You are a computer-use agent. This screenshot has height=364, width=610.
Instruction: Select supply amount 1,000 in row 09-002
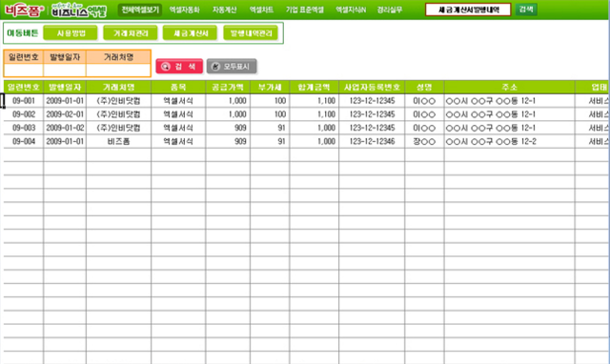click(228, 114)
